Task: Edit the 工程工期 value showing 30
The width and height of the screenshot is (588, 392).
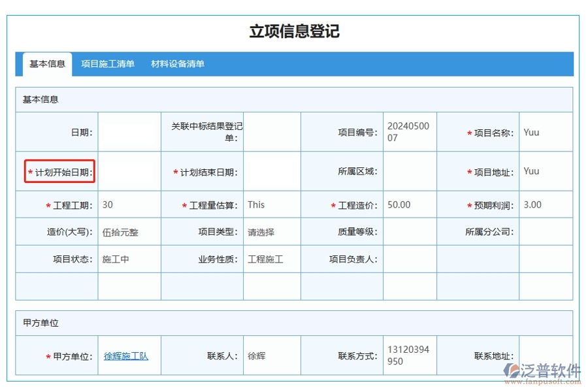Action: 128,204
